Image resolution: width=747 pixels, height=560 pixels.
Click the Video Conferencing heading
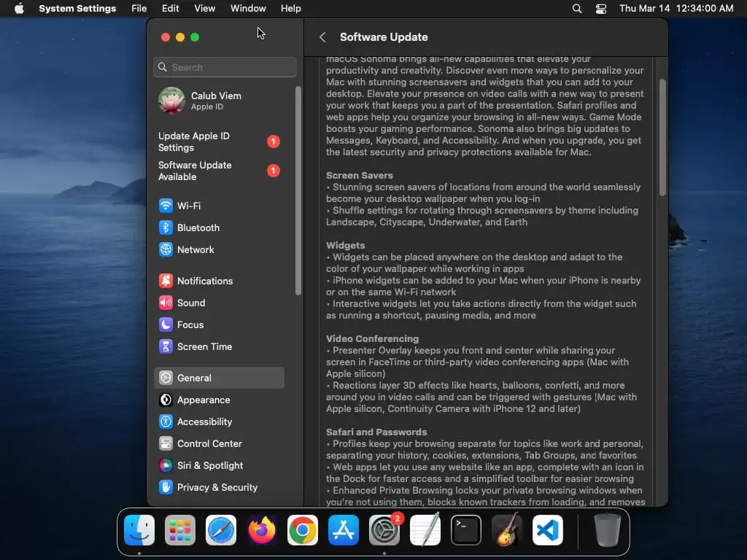pyautogui.click(x=373, y=338)
